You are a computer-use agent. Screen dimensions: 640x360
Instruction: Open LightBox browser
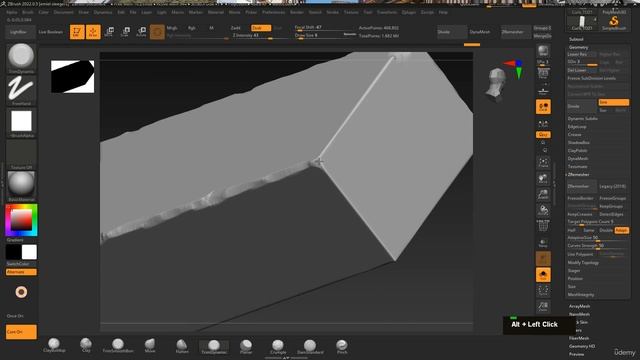[x=20, y=32]
